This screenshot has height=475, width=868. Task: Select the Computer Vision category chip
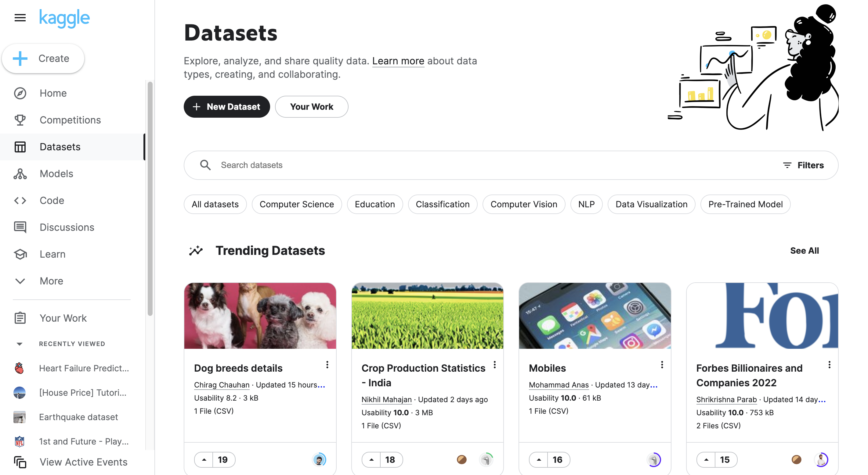pyautogui.click(x=523, y=204)
